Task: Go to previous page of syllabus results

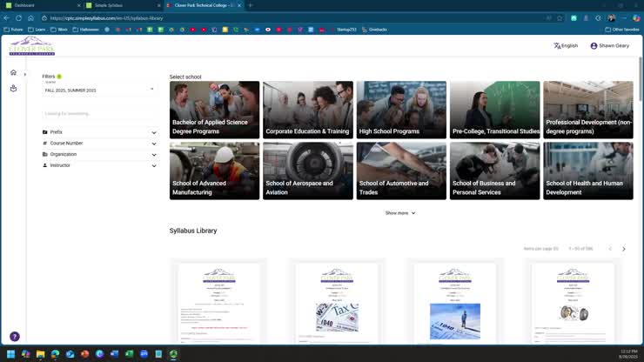Action: click(x=610, y=249)
